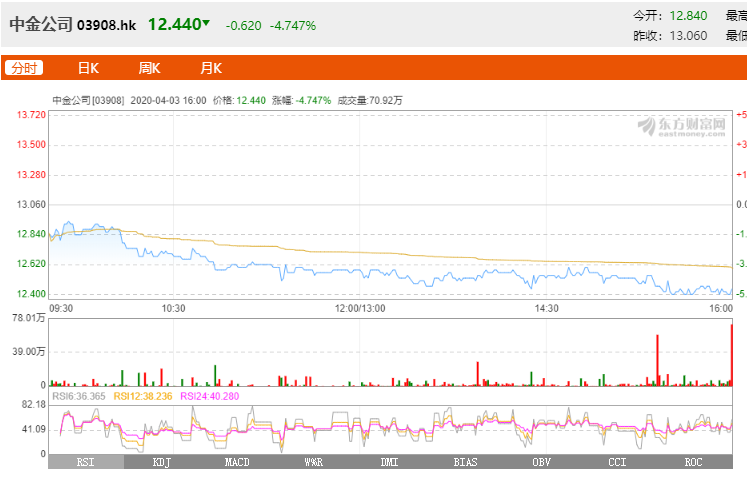
Task: Click the 14:30 time axis label
Action: coord(546,308)
